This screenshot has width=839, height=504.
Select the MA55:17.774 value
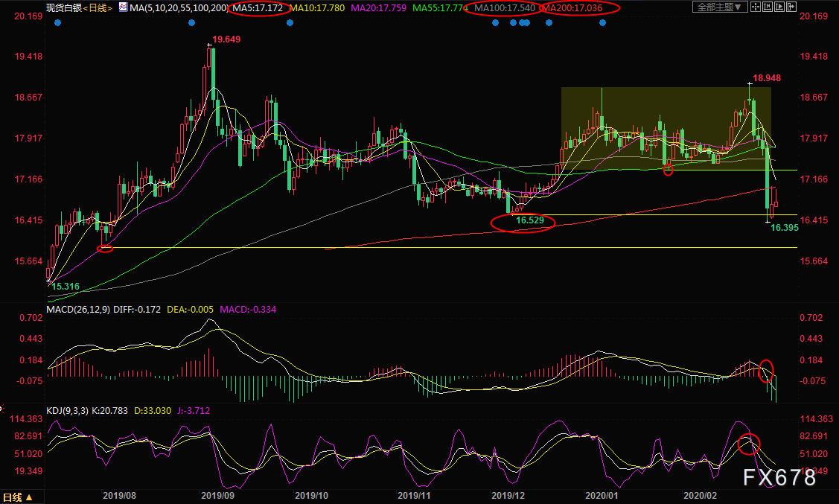point(441,8)
